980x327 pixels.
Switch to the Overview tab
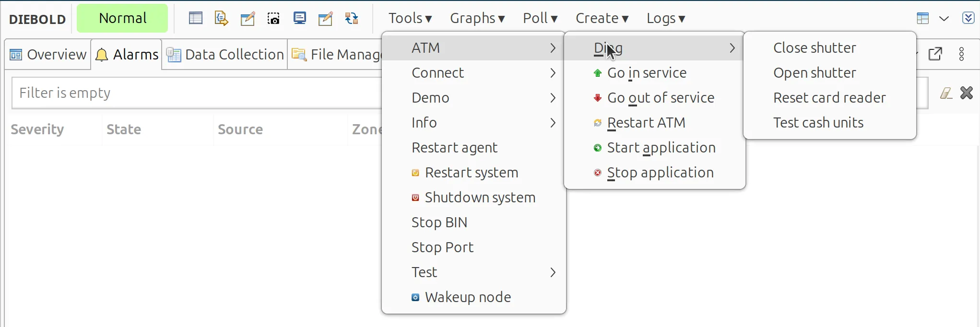[x=48, y=55]
